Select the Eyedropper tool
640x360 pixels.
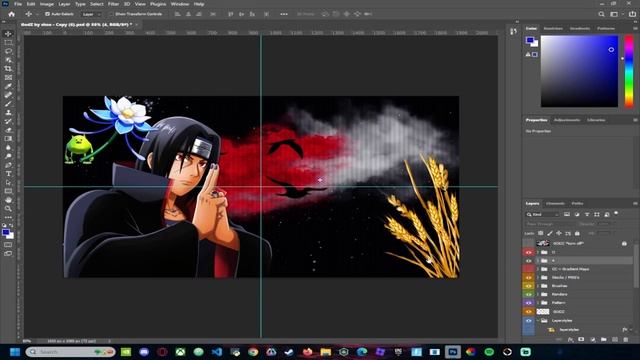tap(8, 86)
